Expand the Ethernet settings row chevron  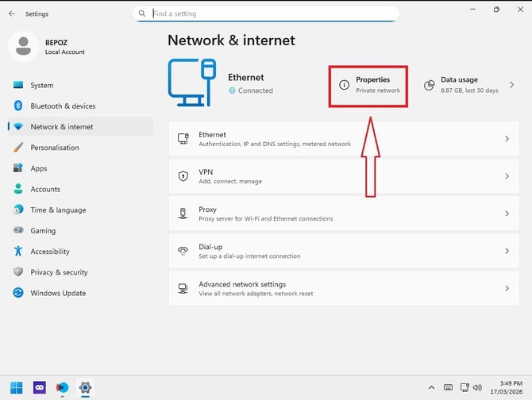(507, 139)
